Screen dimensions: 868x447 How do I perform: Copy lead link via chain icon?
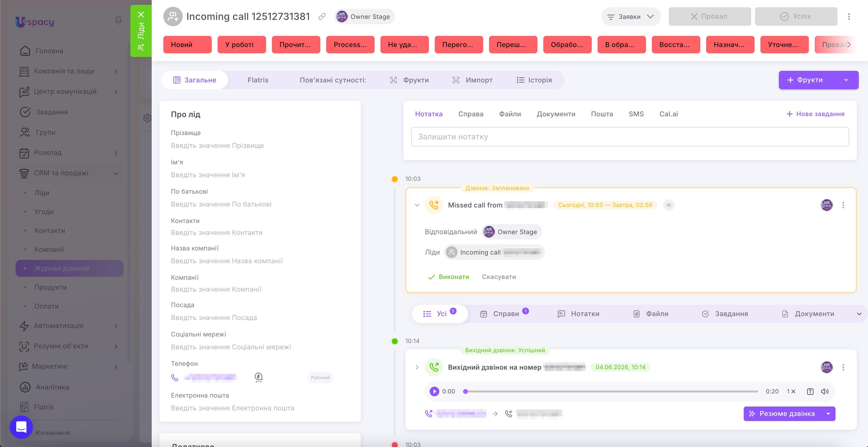(x=322, y=16)
